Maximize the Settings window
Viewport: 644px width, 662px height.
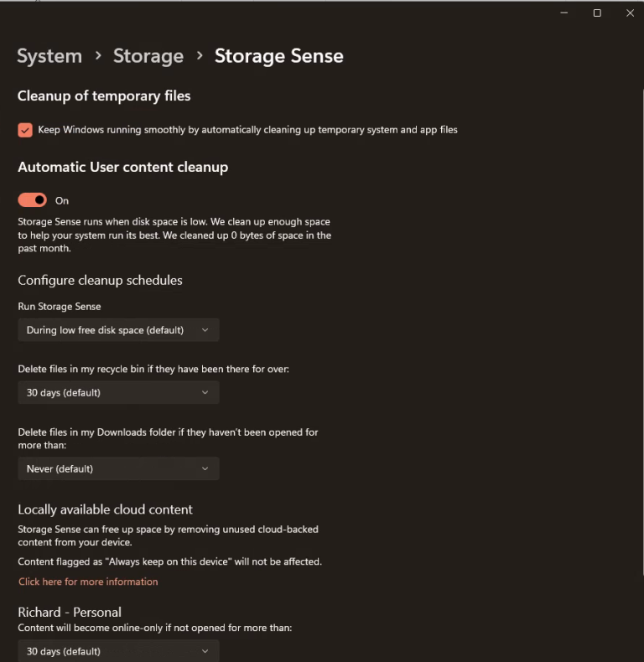tap(597, 13)
